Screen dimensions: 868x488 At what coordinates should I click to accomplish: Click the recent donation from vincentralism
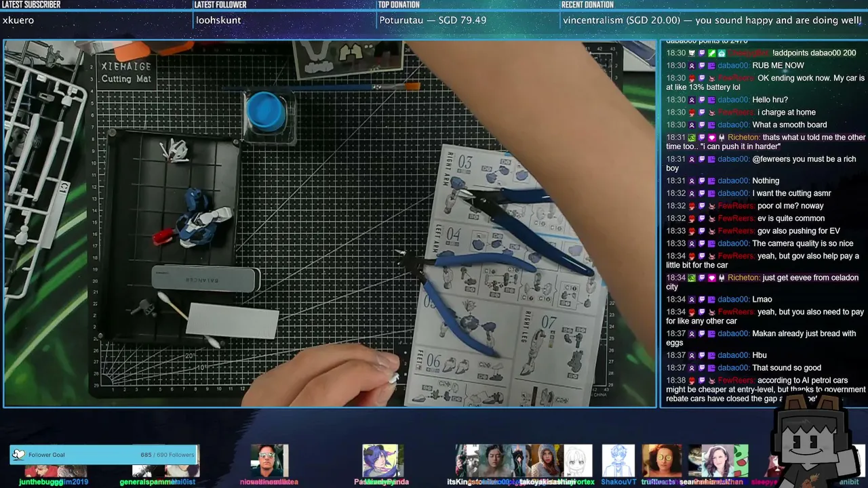click(x=712, y=20)
